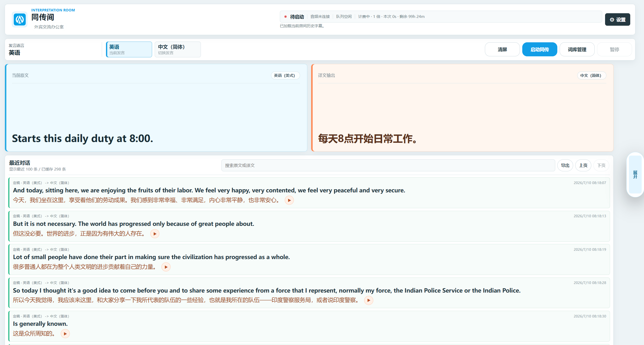Click the 音频未连接 status text
This screenshot has height=345, width=644.
(320, 17)
